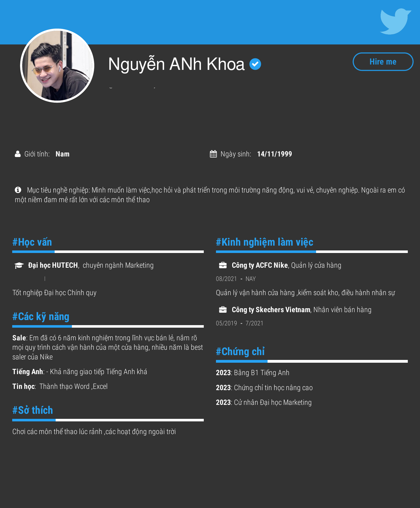Click the name Nguyễn ANh Khoa
This screenshot has width=420, height=508.
pyautogui.click(x=176, y=64)
